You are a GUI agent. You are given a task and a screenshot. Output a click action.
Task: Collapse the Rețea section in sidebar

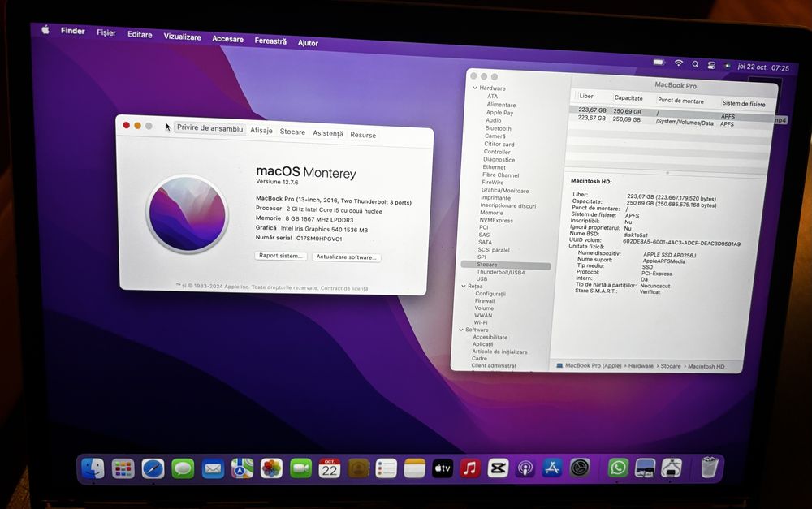(464, 286)
